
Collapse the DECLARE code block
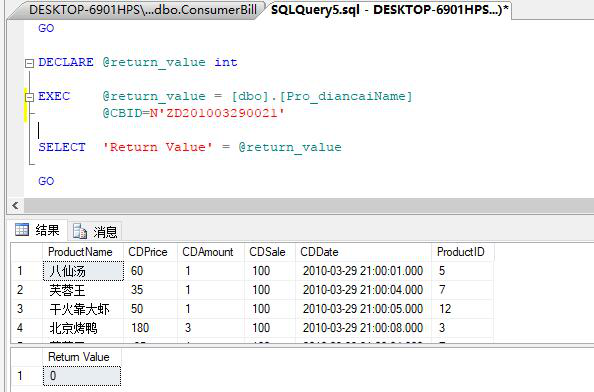[29, 63]
